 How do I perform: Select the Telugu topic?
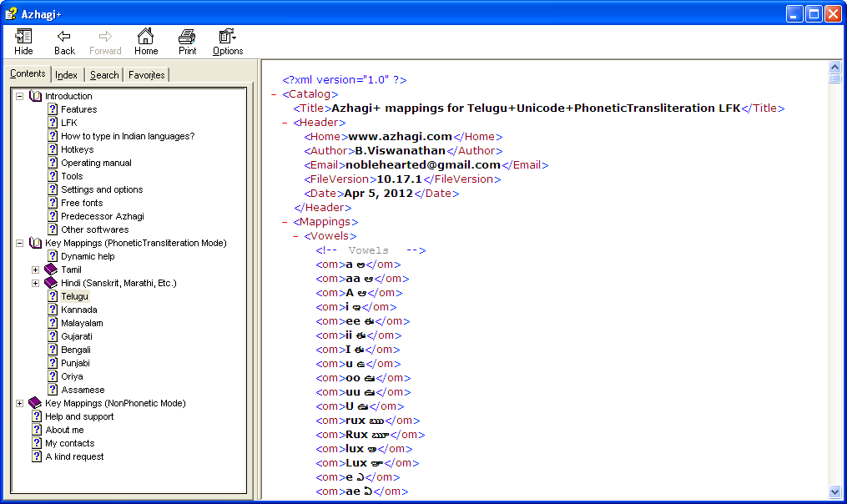(74, 296)
